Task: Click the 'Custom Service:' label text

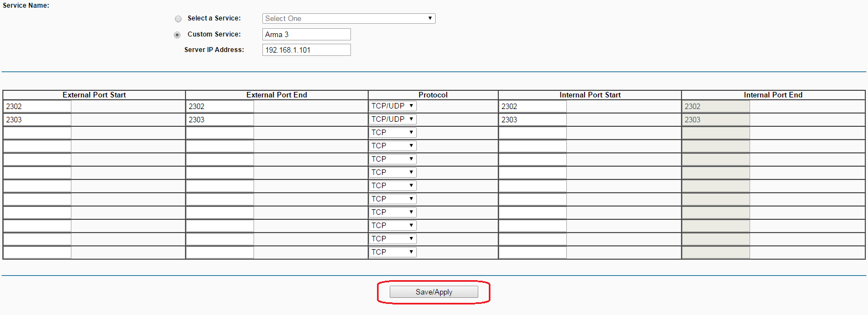Action: [x=214, y=34]
